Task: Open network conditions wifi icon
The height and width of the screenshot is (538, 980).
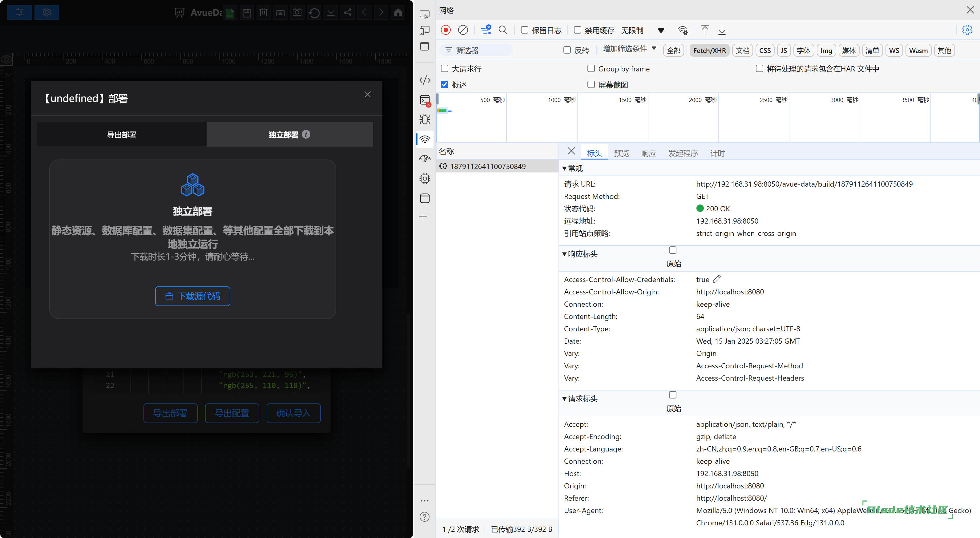Action: [683, 30]
